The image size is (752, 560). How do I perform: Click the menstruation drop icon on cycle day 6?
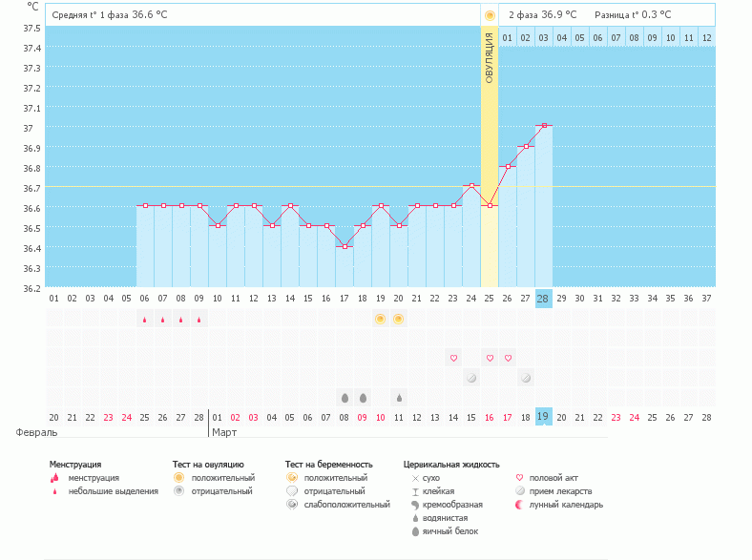point(145,320)
